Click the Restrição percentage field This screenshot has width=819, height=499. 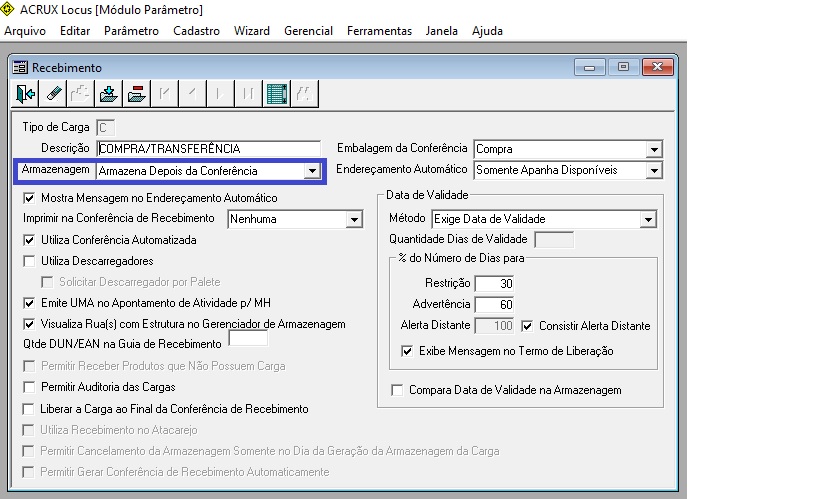click(x=494, y=284)
